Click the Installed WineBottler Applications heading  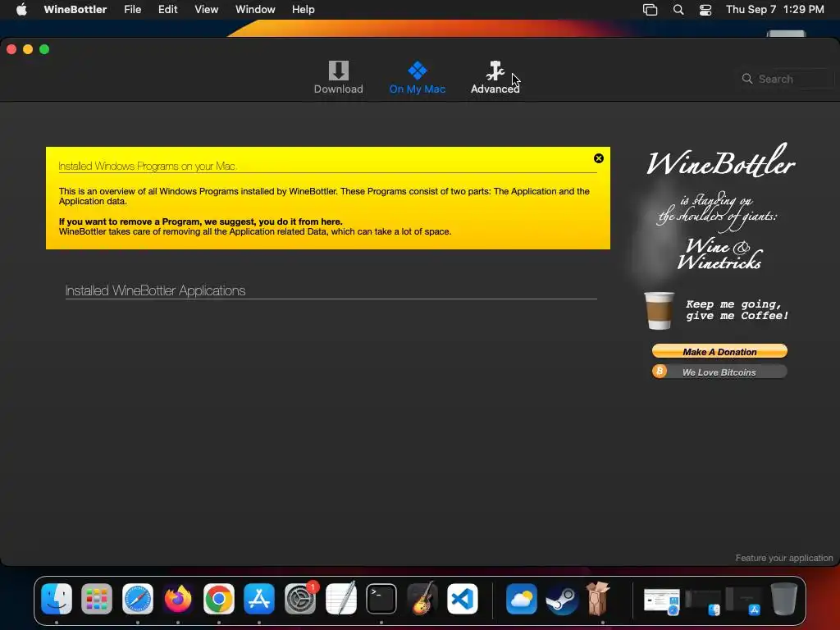[155, 290]
